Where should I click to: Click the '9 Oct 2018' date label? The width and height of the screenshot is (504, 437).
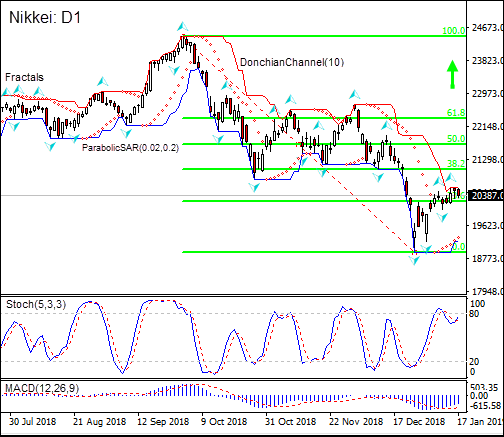click(224, 421)
